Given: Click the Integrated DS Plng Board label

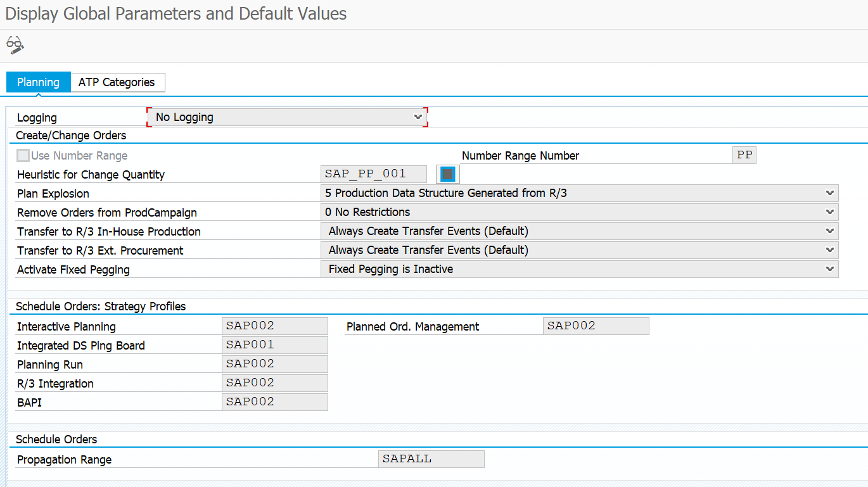Looking at the screenshot, I should (81, 346).
